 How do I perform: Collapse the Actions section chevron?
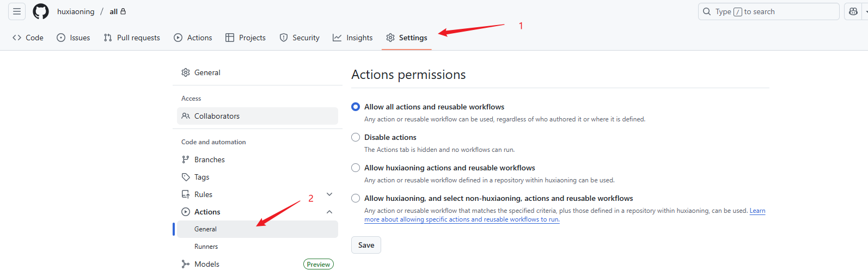[x=329, y=212]
